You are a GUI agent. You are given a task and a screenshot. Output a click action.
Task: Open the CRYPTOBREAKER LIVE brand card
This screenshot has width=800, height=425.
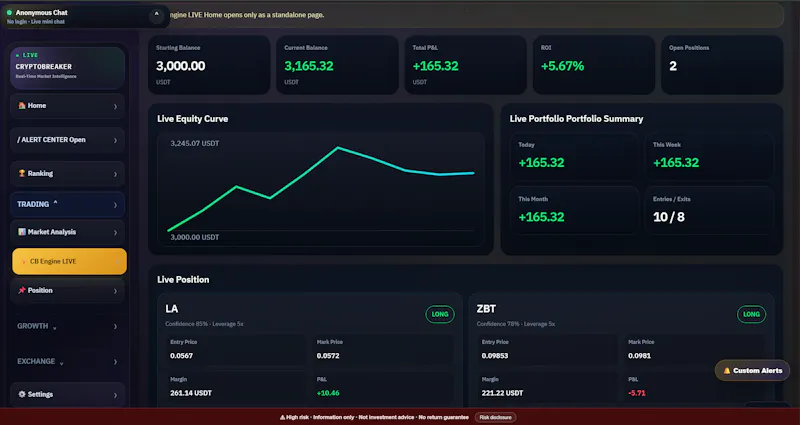tap(67, 68)
